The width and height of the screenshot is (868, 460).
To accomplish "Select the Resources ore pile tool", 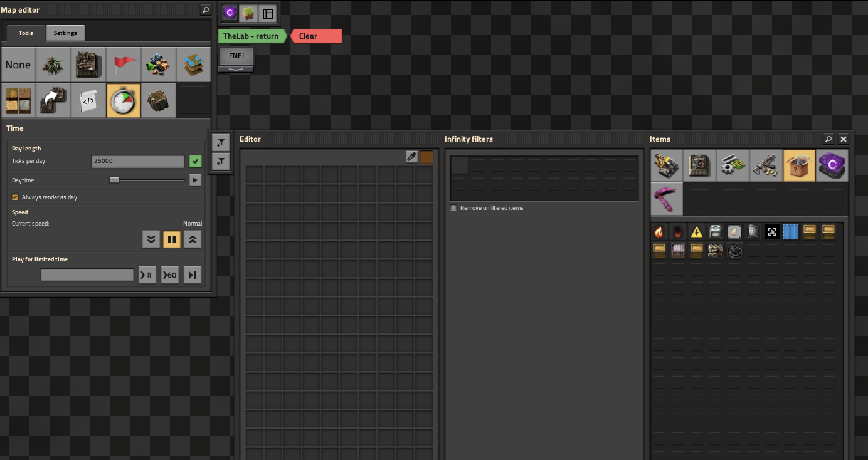I will tap(158, 65).
